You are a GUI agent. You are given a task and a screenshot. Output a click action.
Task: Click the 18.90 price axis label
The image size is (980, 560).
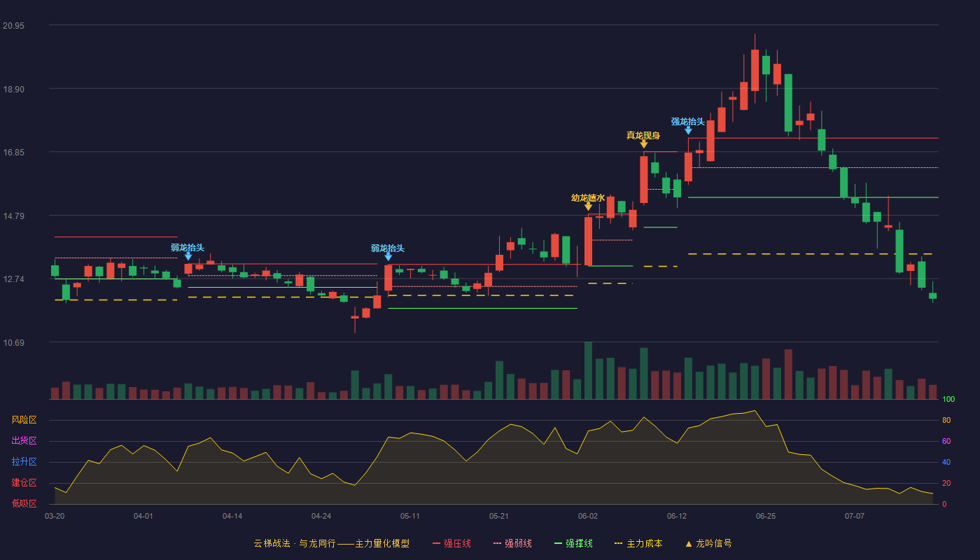click(13, 90)
